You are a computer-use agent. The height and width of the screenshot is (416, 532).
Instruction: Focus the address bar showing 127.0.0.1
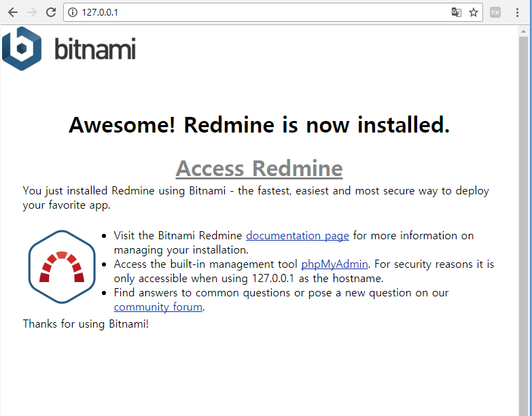coord(258,12)
